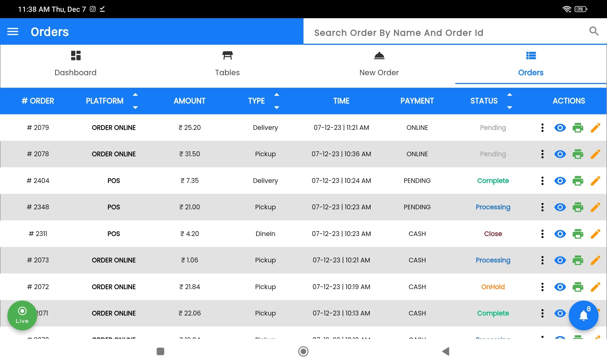Open the New Order tab
The width and height of the screenshot is (607, 364).
[x=379, y=64]
